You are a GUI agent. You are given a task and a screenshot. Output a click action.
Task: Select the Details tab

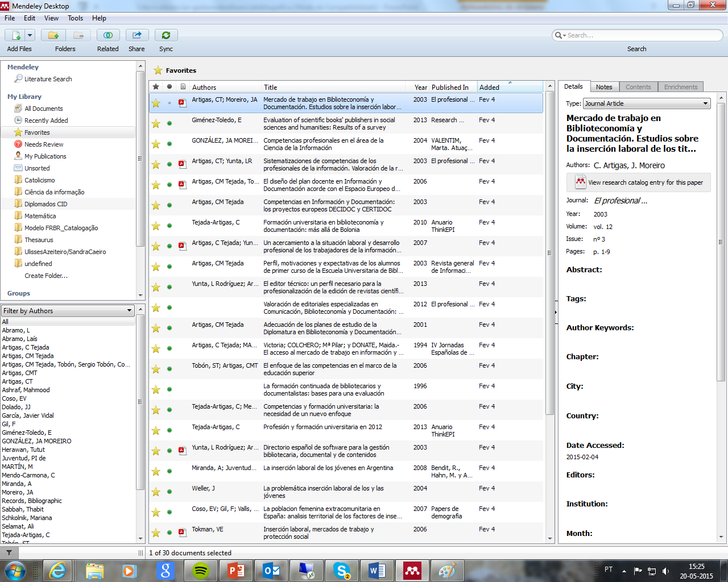(573, 86)
